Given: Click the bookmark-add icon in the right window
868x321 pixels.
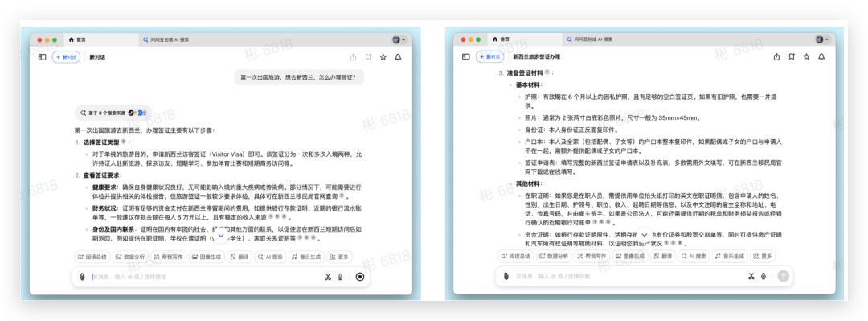Looking at the screenshot, I should pyautogui.click(x=792, y=56).
